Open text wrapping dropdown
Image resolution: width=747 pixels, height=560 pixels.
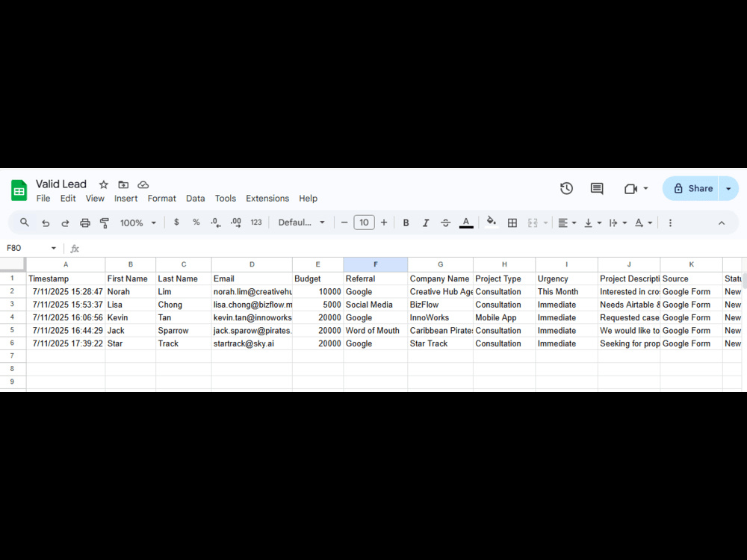tap(618, 223)
